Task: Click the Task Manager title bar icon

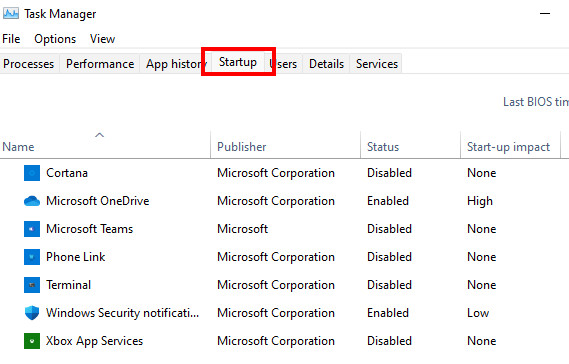Action: (x=11, y=14)
